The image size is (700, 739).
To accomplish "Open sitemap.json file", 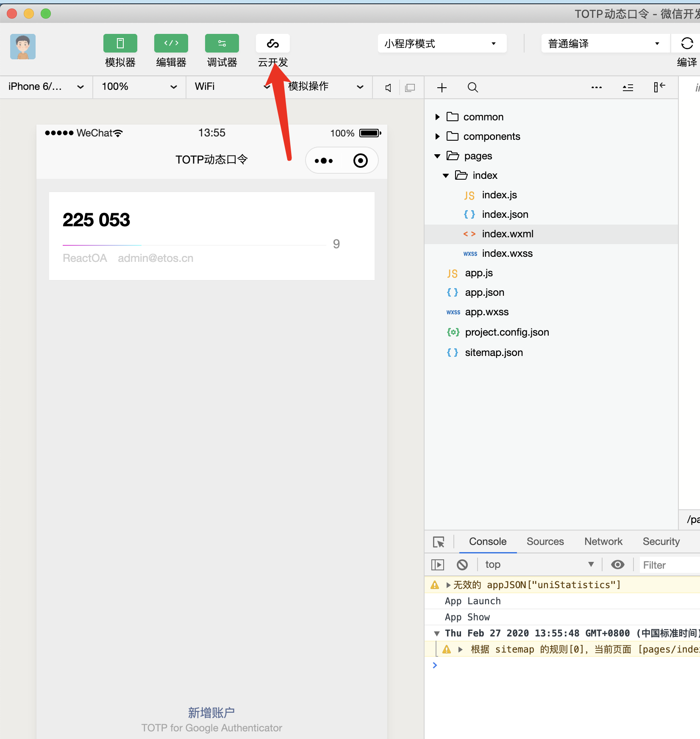I will tap(494, 353).
